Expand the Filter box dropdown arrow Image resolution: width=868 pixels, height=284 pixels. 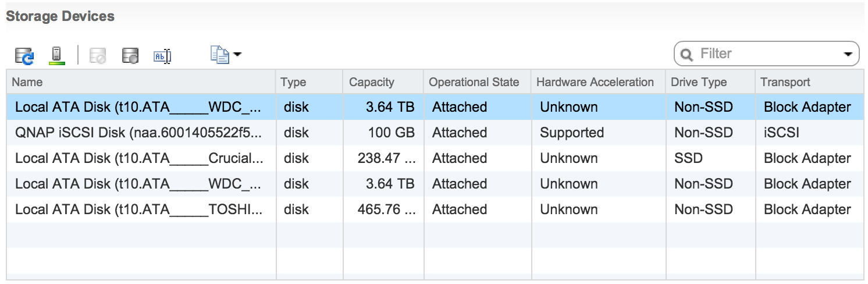pos(848,55)
